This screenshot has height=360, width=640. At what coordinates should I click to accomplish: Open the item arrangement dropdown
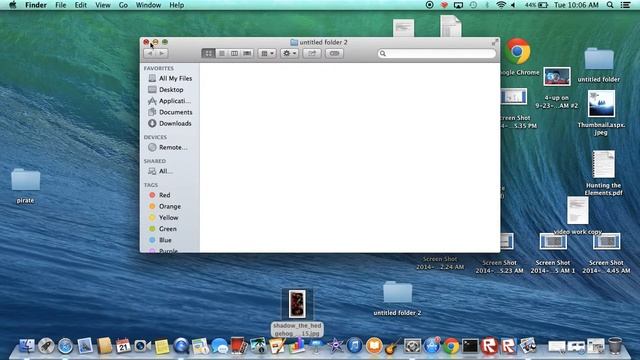coord(267,53)
